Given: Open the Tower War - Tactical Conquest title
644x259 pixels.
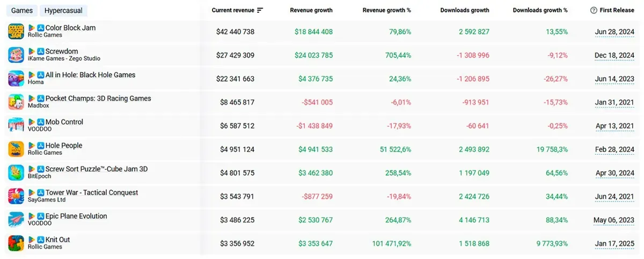Looking at the screenshot, I should pyautogui.click(x=92, y=193).
